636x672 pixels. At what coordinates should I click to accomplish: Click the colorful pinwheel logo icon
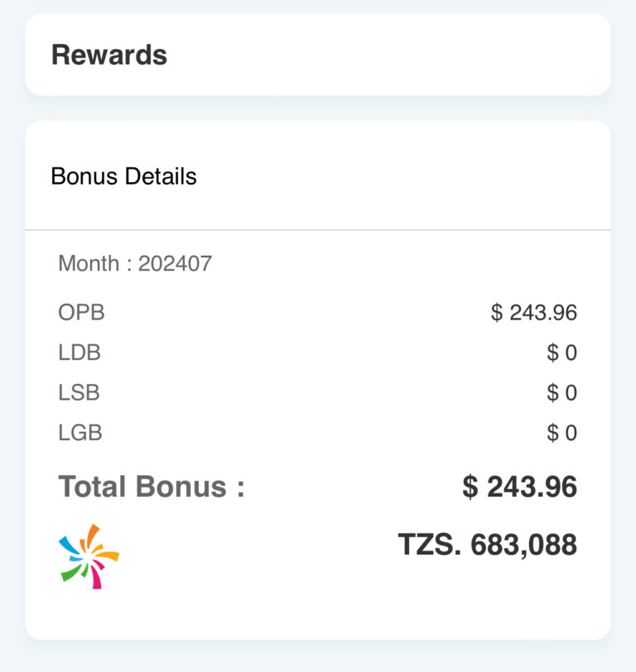[89, 555]
